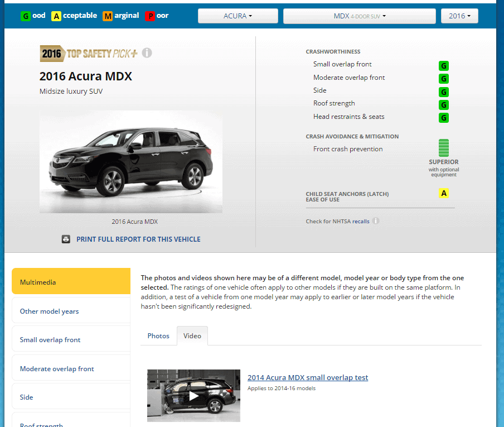Click the yellow A Acceptable legend icon
Image resolution: width=504 pixels, height=427 pixels.
pos(56,16)
